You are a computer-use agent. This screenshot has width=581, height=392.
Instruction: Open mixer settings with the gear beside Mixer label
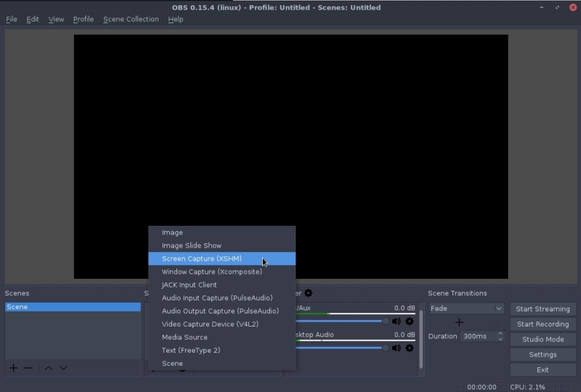(308, 293)
